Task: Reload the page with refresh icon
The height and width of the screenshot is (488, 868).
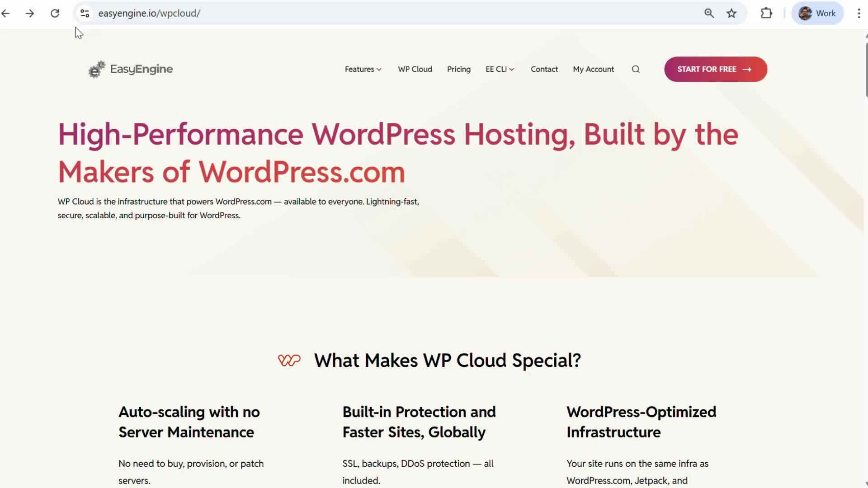Action: pos(55,13)
